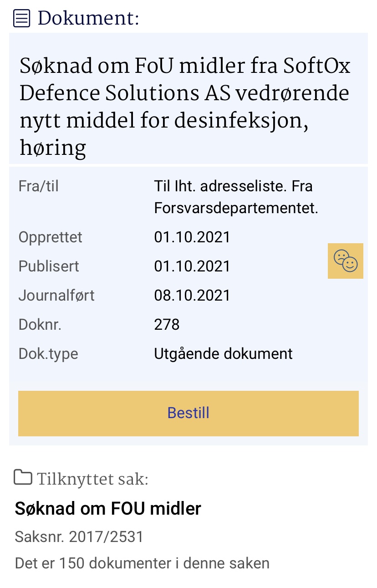Click the folder icon beside Tilknyttet sak
Viewport: 377px width, 588px height.
pyautogui.click(x=23, y=478)
